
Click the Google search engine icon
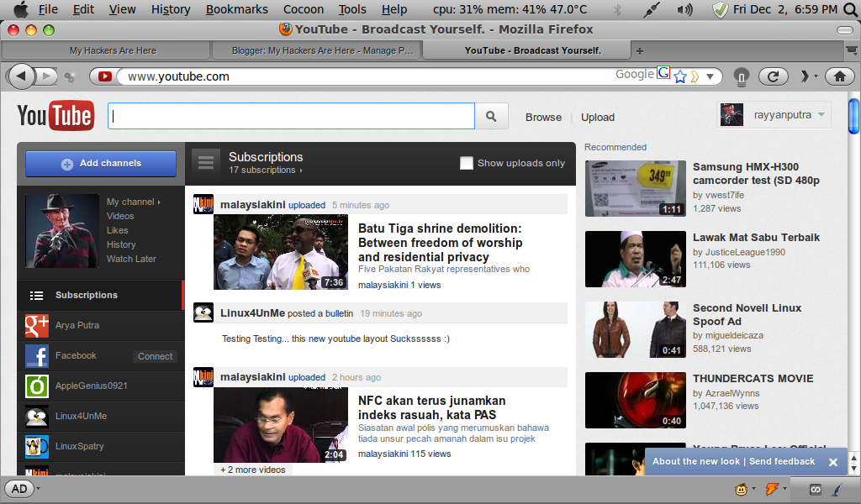(663, 73)
